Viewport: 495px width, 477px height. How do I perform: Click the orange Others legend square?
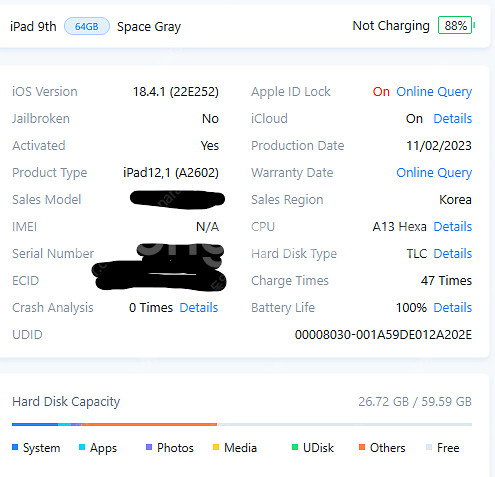(x=362, y=447)
